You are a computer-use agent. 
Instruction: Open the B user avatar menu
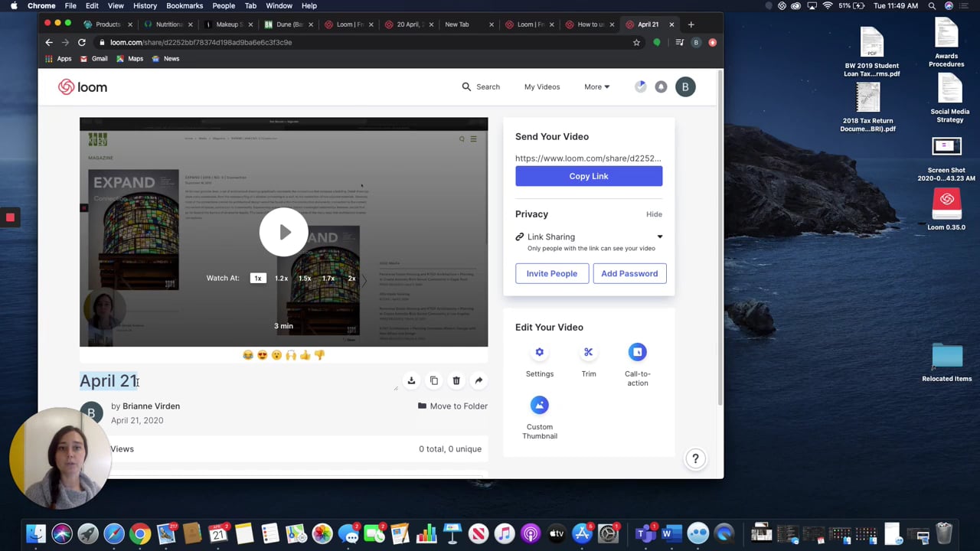pos(685,87)
